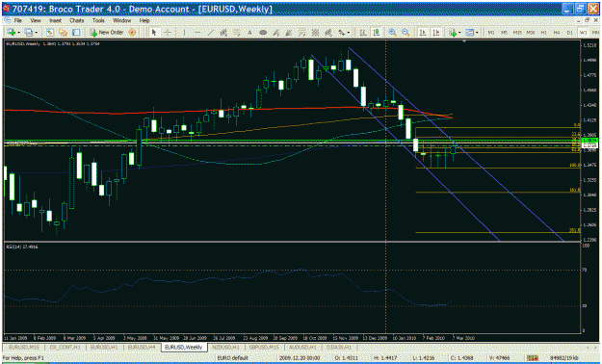Select the EURUSD,Weekly chart tab
This screenshot has height=364, width=602.
(x=183, y=347)
